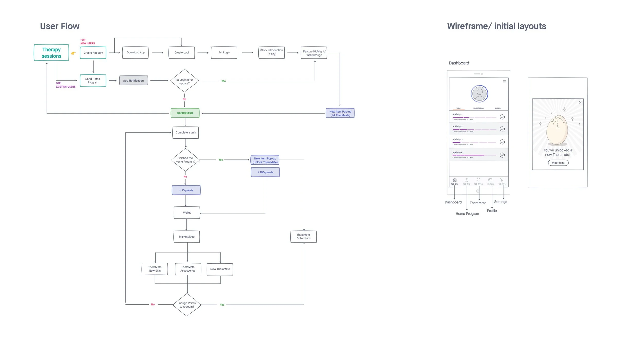Tap the shopping cart icon for Tab Five
Viewport: 644px width, 344px height.
pos(502,180)
